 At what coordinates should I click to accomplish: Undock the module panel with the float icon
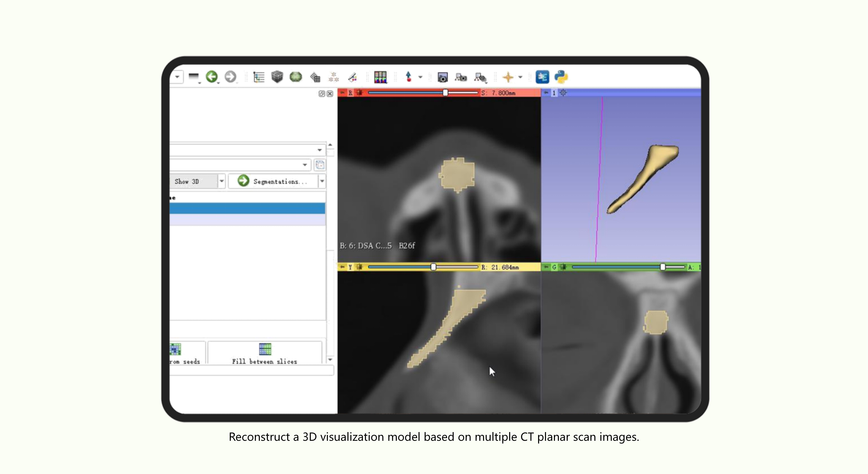322,94
